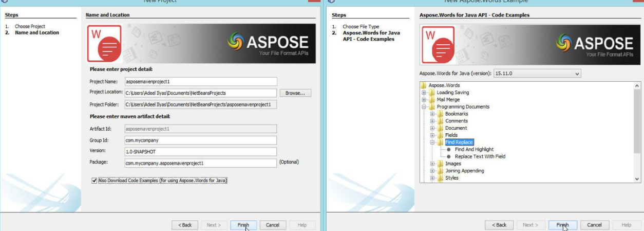The image size is (644, 231).
Task: Click the Aspose swirl logo in Words Example banner
Action: pyautogui.click(x=564, y=43)
